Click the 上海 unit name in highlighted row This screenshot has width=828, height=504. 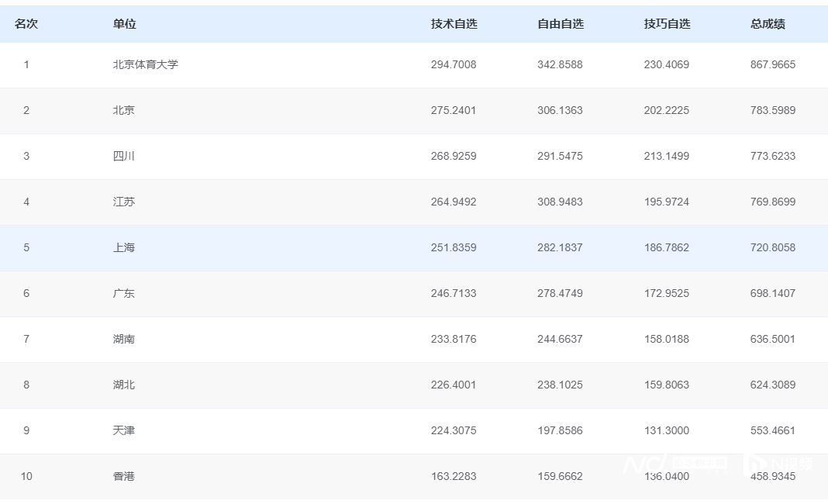click(123, 247)
